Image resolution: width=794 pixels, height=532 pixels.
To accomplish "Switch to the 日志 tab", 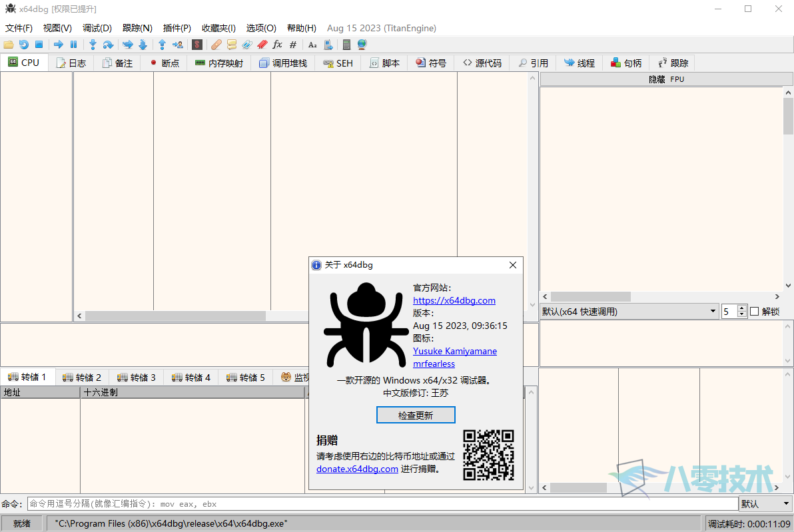I will click(x=71, y=63).
